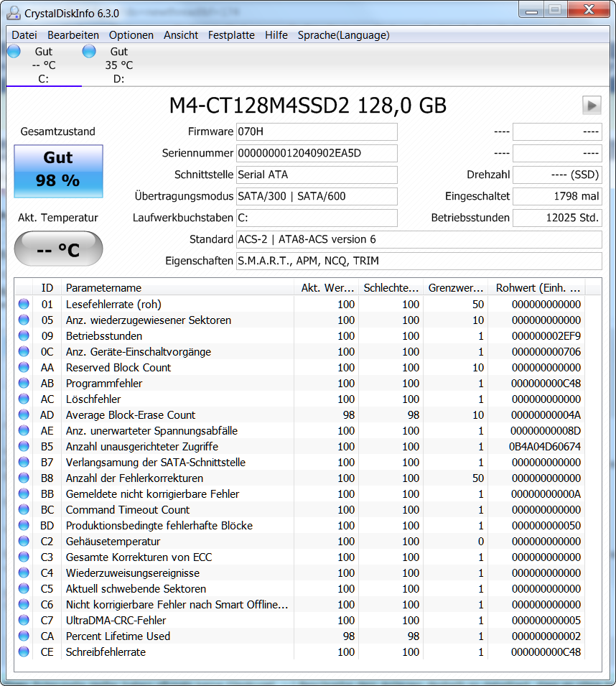Screen dimensions: 616x686
Task: Click status dot for C5 schwebende Sektoren
Action: (24, 588)
